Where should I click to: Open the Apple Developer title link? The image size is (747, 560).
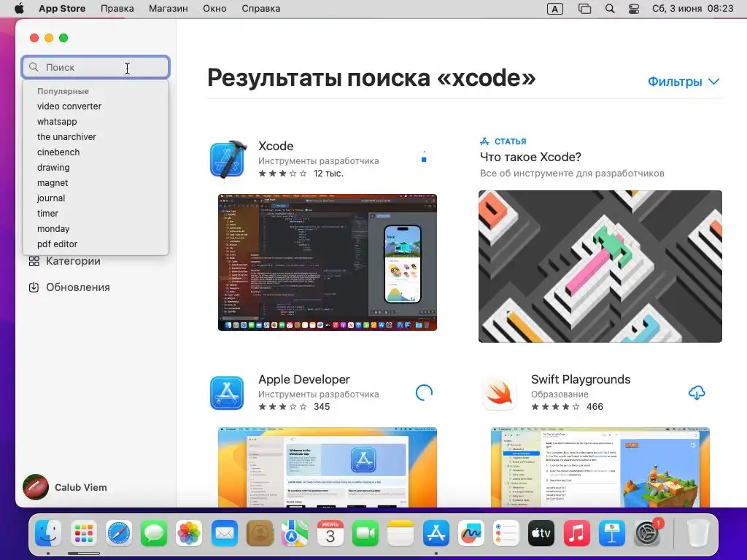coord(304,379)
